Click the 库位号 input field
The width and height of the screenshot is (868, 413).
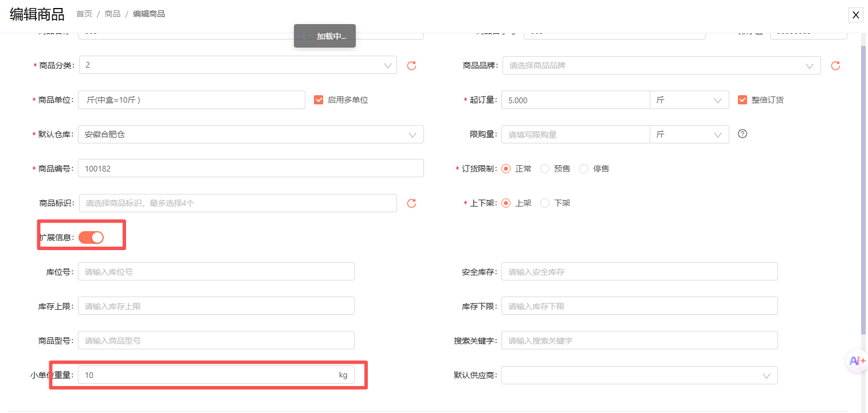point(216,271)
